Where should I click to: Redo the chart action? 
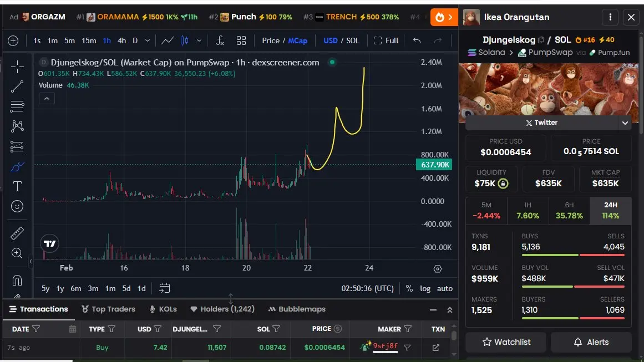(x=438, y=40)
